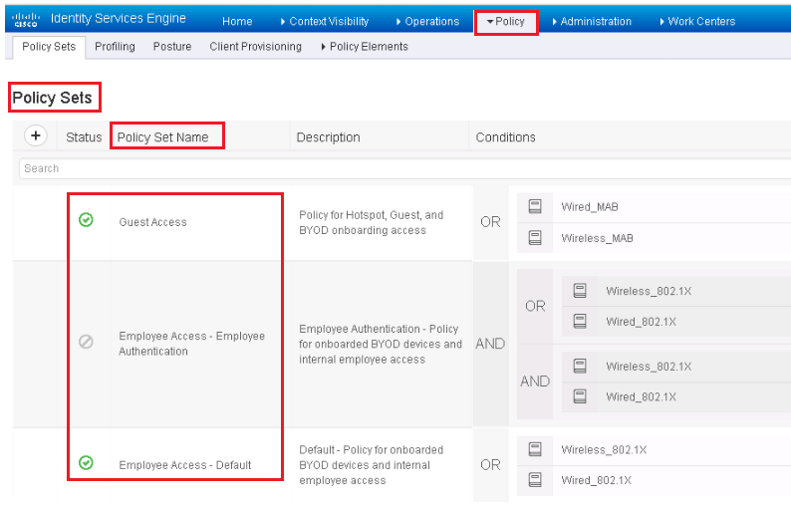Open the Policy dropdown menu
791x509 pixels.
pyautogui.click(x=506, y=21)
